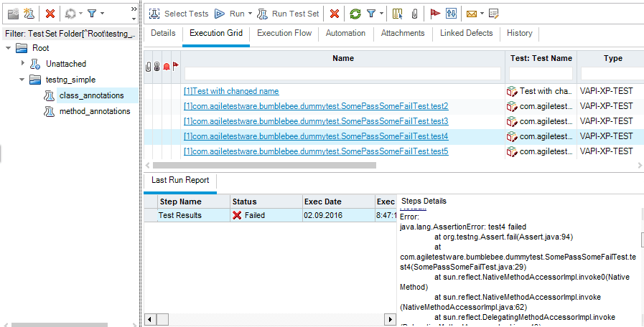644x327 pixels.
Task: Click Select Tests in the toolbar
Action: [x=180, y=14]
